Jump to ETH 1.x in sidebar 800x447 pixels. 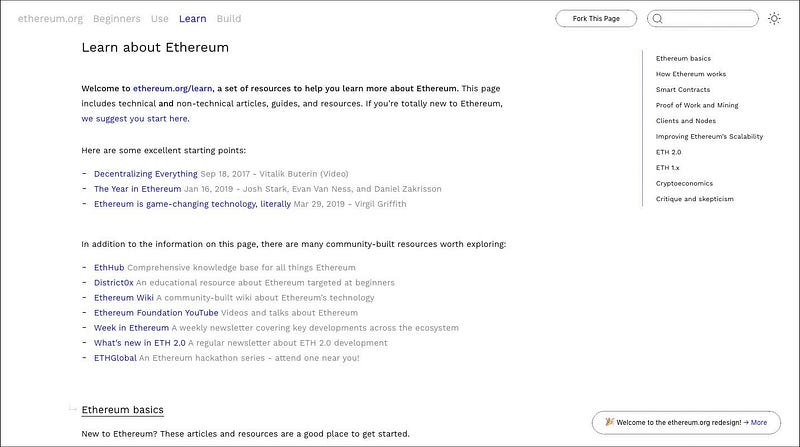(667, 167)
